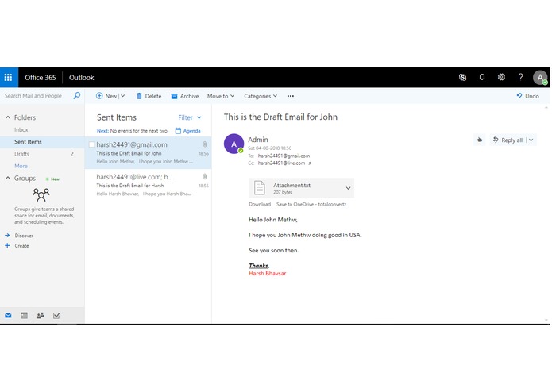
Task: Open the dropdown next to Reply all
Action: (531, 140)
